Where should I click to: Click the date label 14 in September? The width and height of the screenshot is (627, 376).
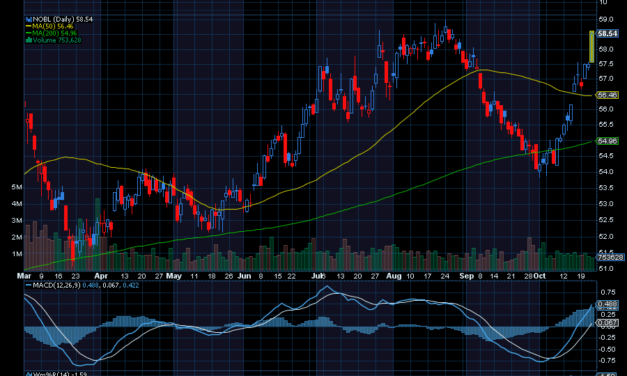(494, 276)
